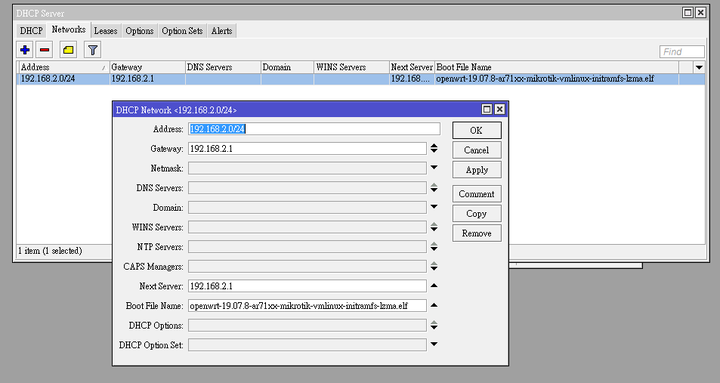Expand the NTP Servers field arrows
The height and width of the screenshot is (383, 720).
434,247
